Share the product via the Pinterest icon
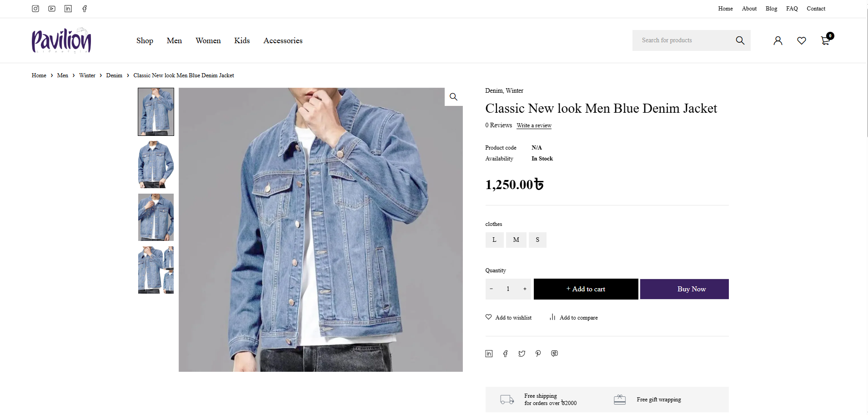The width and height of the screenshot is (868, 415). [538, 353]
